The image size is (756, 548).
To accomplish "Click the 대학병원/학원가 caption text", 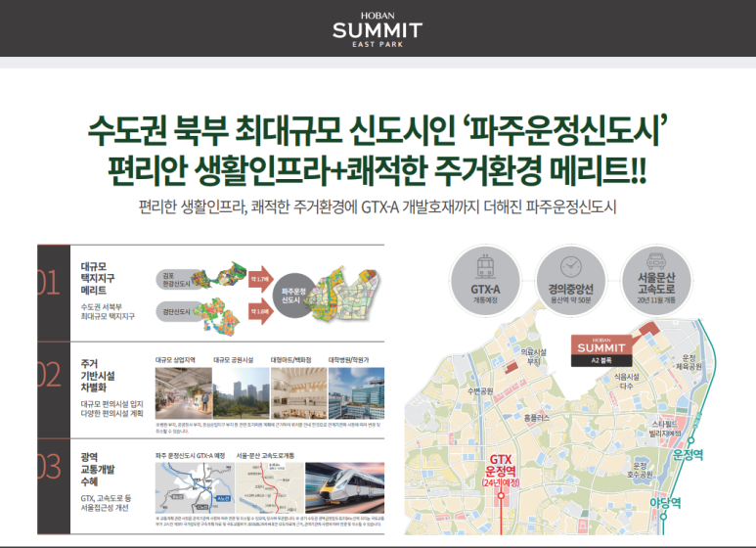I will 348,360.
